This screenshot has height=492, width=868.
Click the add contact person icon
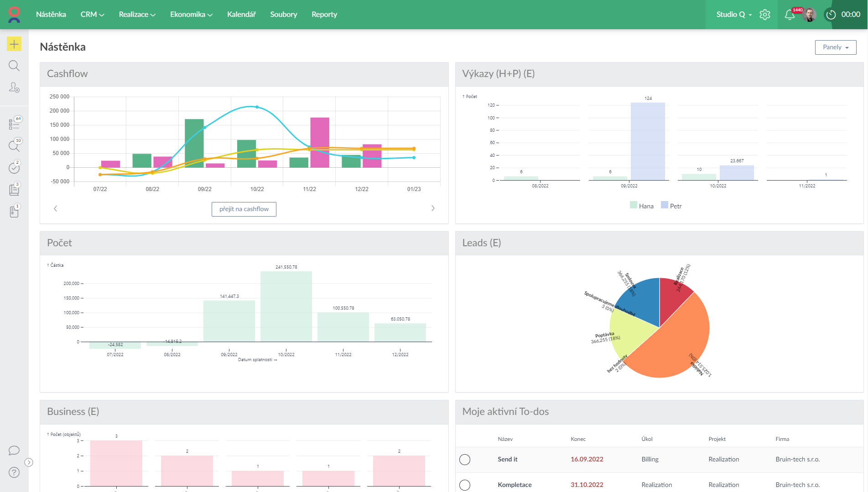coord(14,88)
